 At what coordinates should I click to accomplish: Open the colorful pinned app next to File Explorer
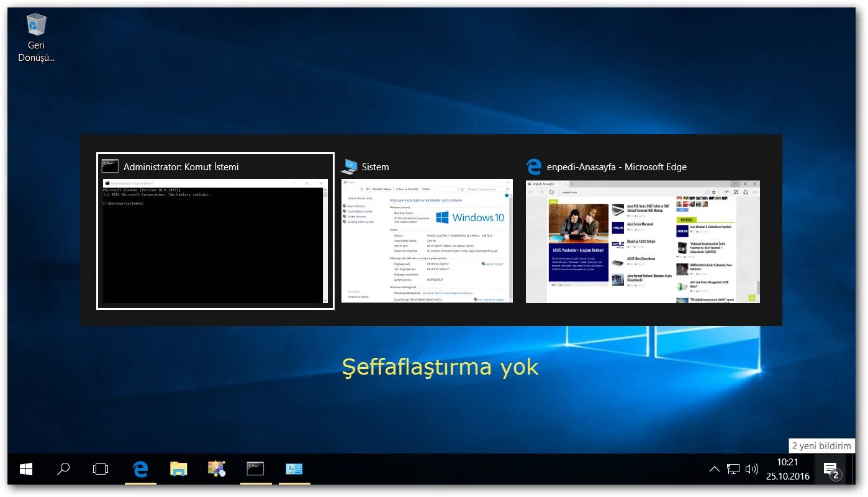[x=217, y=469]
